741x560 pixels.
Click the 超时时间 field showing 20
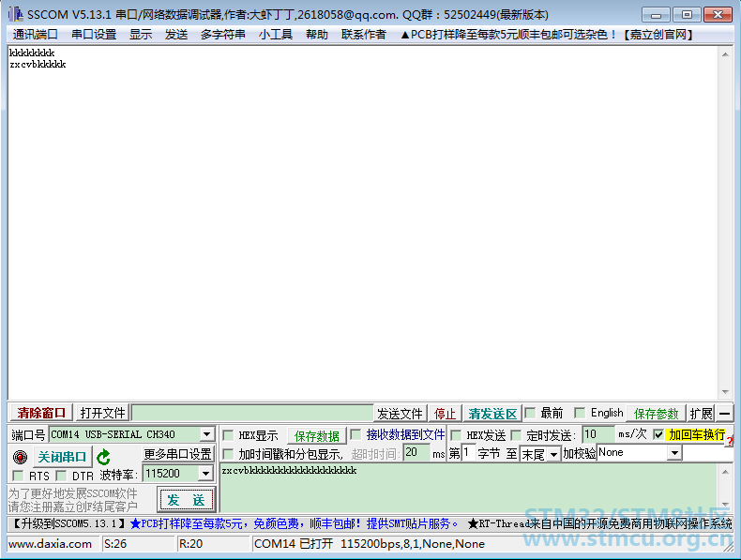pos(416,452)
